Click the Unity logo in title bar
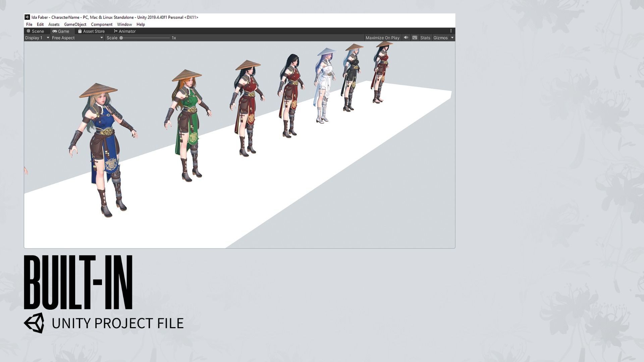 pyautogui.click(x=27, y=17)
